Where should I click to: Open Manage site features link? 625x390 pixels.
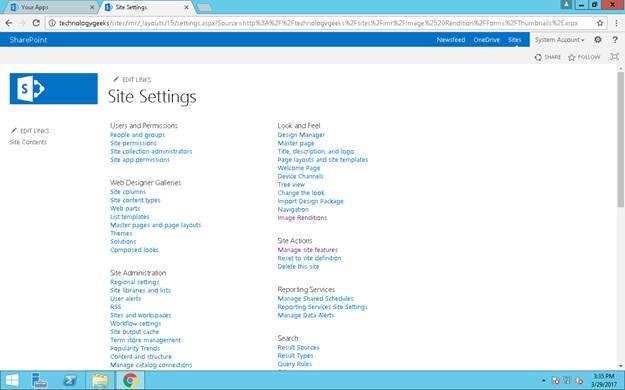click(x=307, y=250)
